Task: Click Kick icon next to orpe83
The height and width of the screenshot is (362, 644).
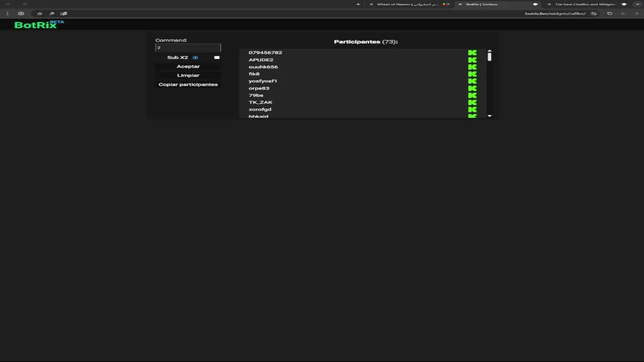Action: point(472,88)
